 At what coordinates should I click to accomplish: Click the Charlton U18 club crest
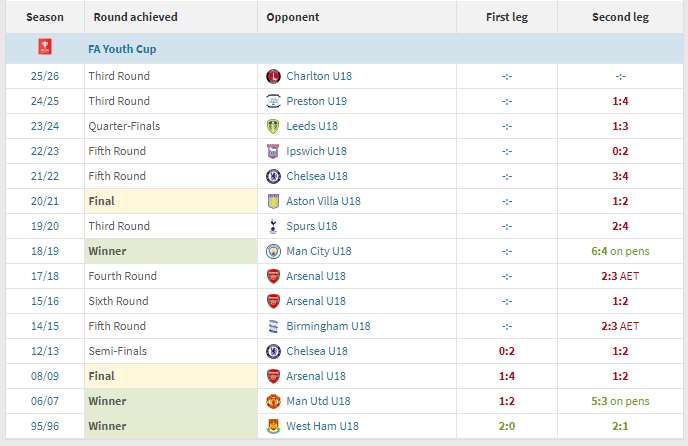(x=273, y=76)
